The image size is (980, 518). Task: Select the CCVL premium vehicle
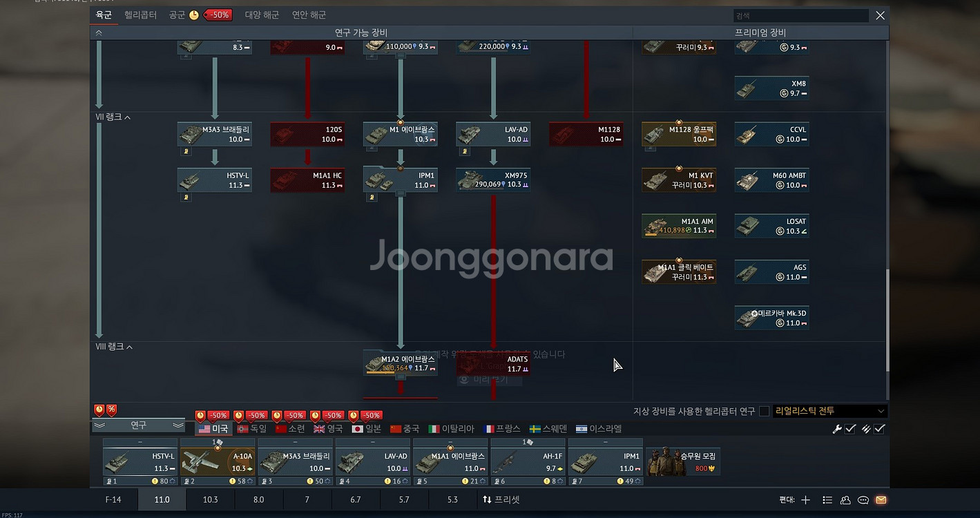772,134
